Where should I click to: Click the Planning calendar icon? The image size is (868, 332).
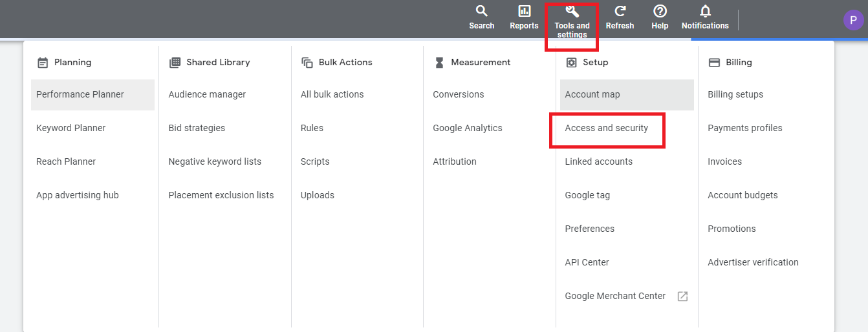pyautogui.click(x=43, y=63)
